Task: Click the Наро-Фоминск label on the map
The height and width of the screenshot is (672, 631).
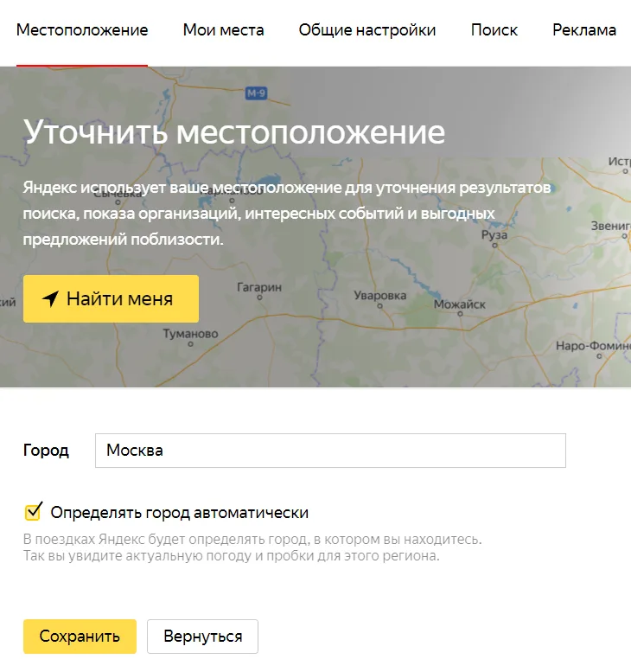Action: click(593, 346)
